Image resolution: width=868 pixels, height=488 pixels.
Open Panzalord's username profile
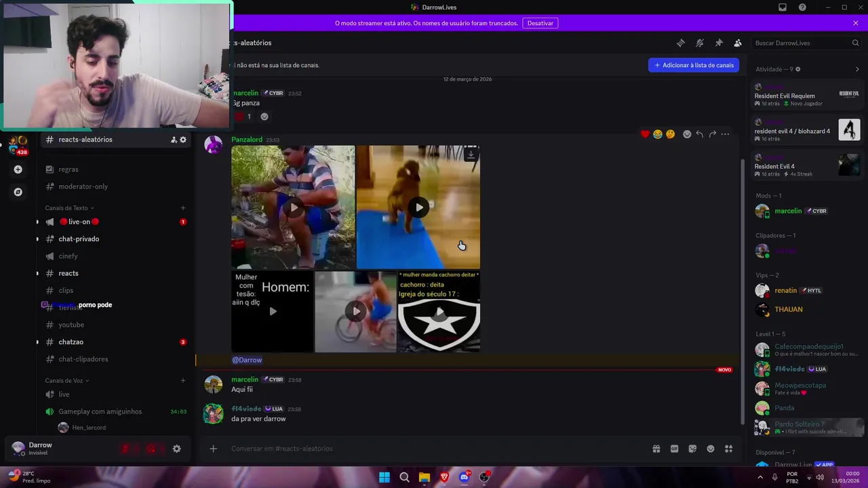point(247,140)
